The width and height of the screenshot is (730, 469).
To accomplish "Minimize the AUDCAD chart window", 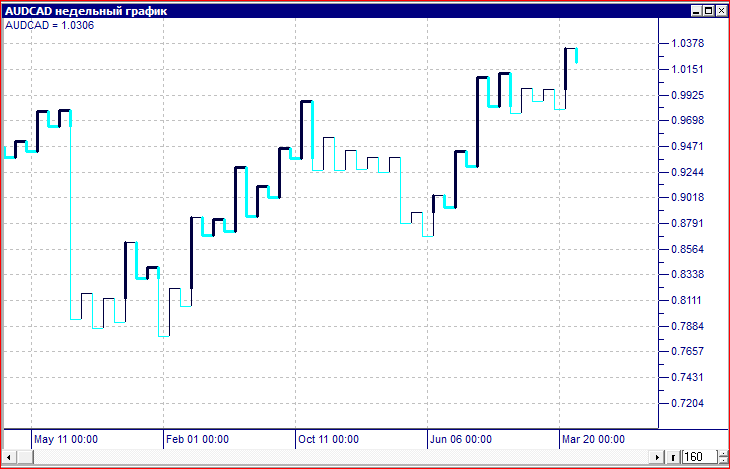I will point(696,11).
